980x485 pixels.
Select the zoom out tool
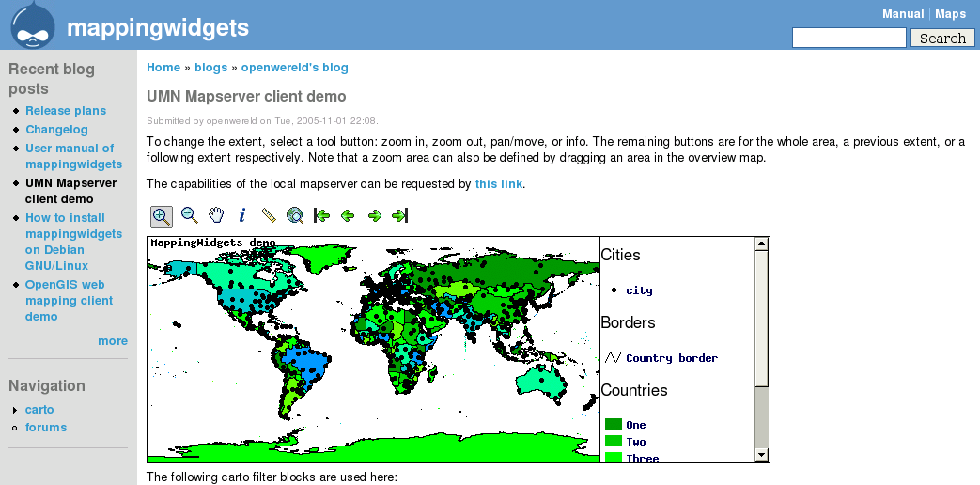tap(190, 215)
